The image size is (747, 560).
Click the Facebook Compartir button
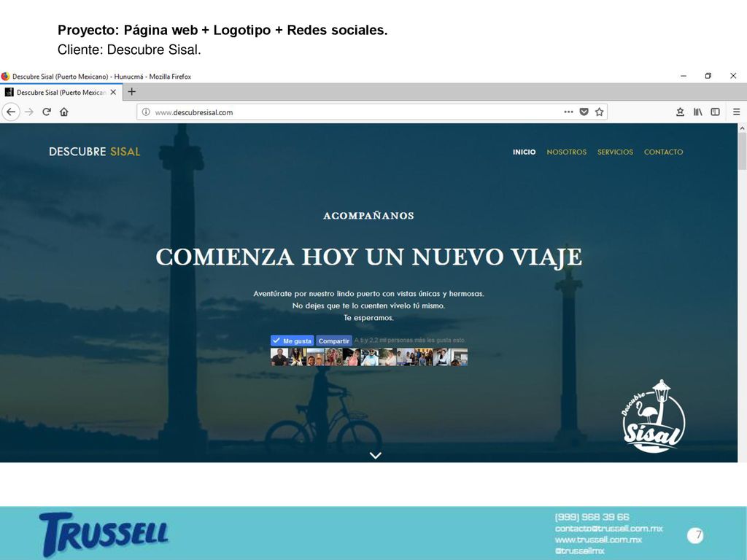(x=334, y=341)
